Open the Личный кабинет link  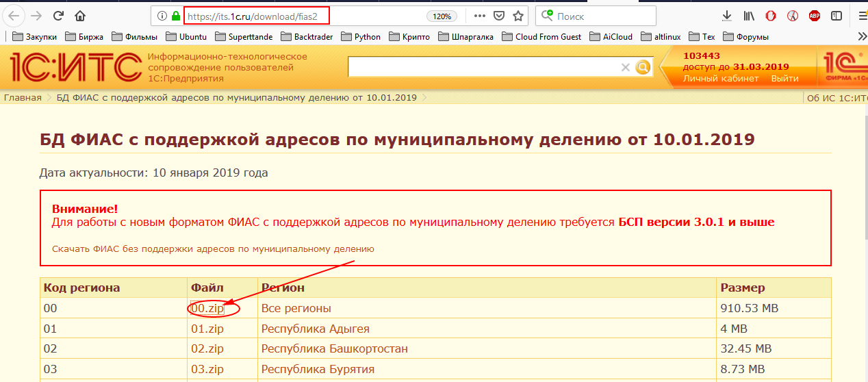721,78
